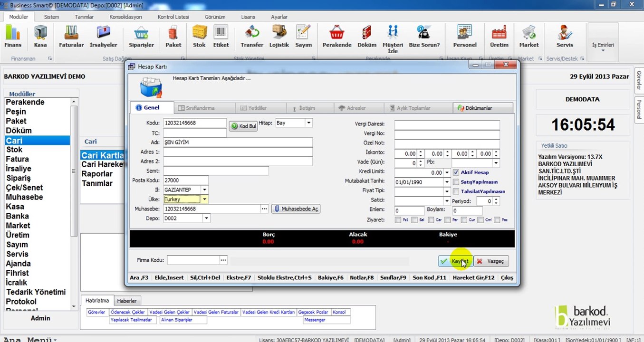
Task: Open the Görevler side panel tab
Action: coord(639,81)
